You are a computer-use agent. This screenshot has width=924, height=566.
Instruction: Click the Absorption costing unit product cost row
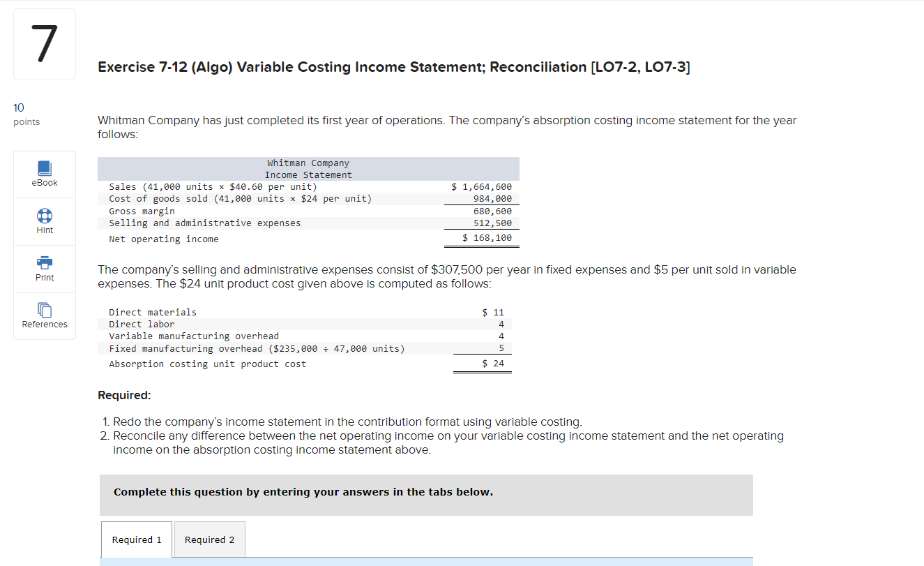pyautogui.click(x=307, y=363)
